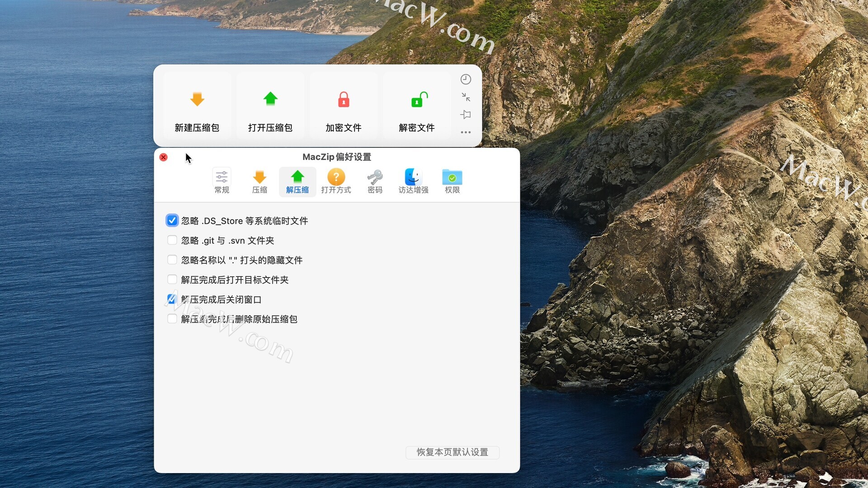The width and height of the screenshot is (868, 488).
Task: Click the 加密文件 red lock button
Action: point(344,106)
